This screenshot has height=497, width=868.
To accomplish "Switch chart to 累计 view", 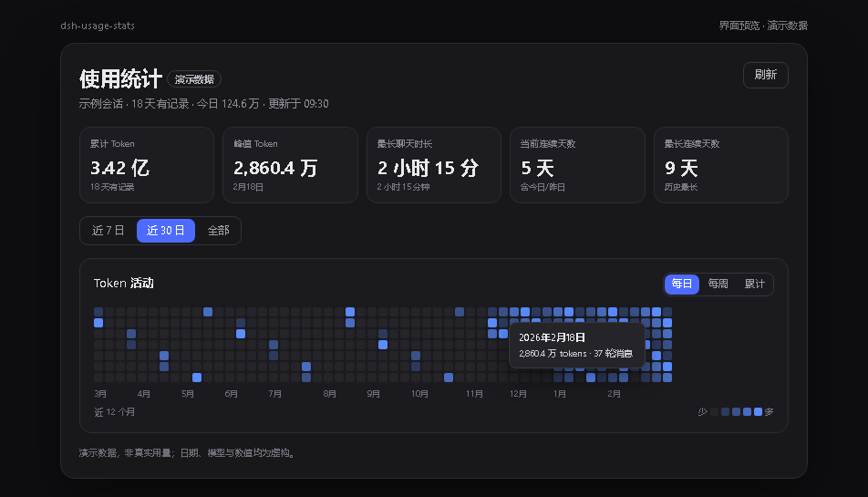I will pos(755,284).
